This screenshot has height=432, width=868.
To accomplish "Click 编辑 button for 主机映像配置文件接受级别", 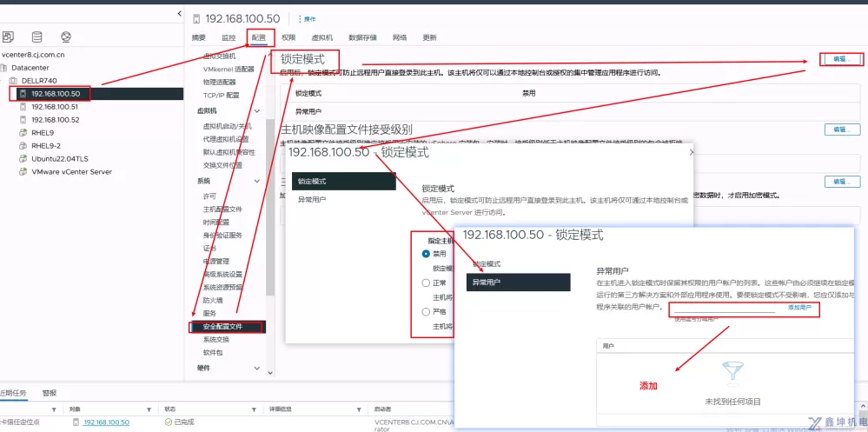I will tap(842, 130).
